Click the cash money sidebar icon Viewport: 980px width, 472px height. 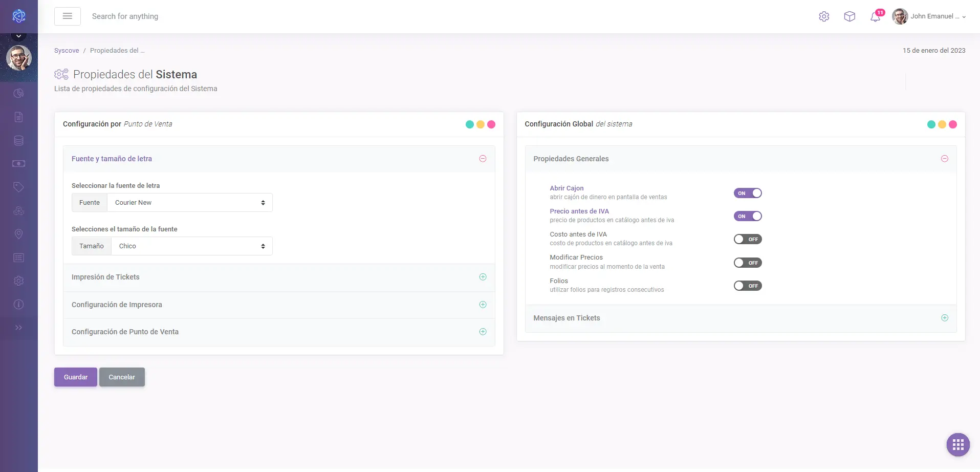18,164
